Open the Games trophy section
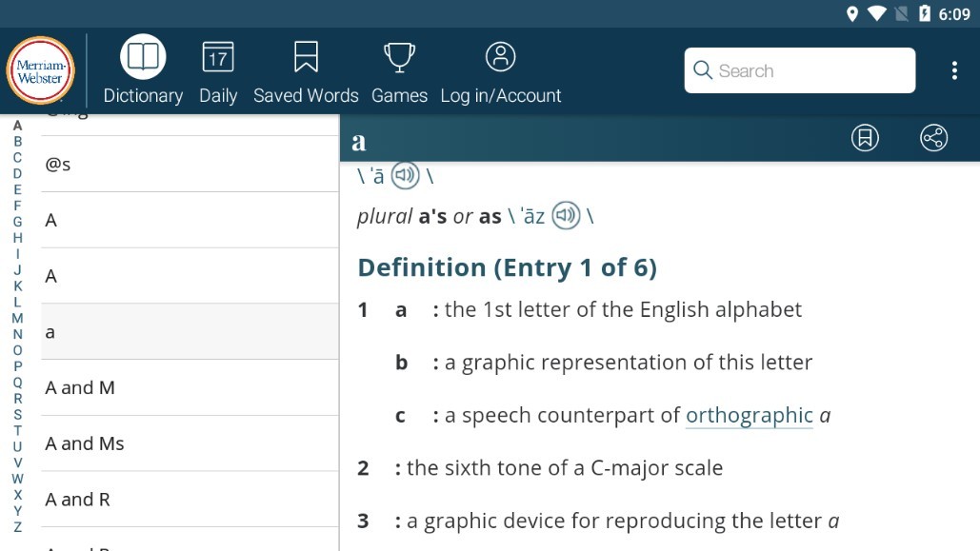The width and height of the screenshot is (980, 551). (399, 71)
